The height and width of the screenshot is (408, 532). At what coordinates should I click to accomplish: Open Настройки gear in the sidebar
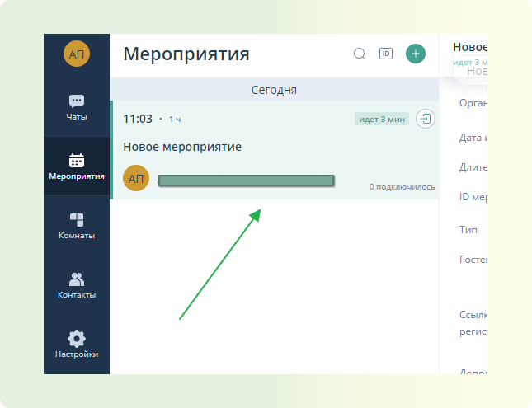(x=77, y=344)
